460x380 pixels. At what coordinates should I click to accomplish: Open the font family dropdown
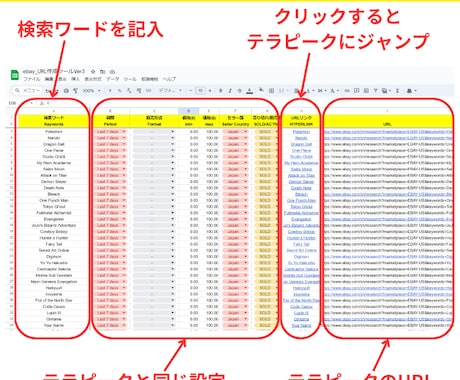170,91
